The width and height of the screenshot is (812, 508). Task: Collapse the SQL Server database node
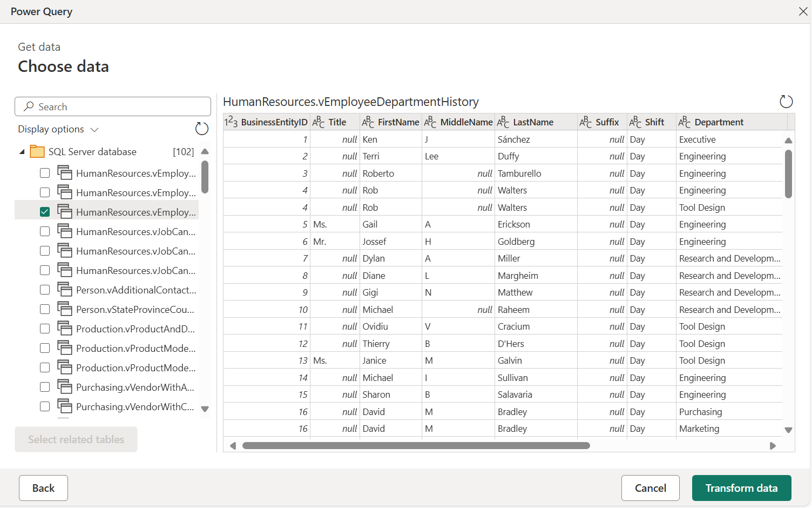(21, 151)
